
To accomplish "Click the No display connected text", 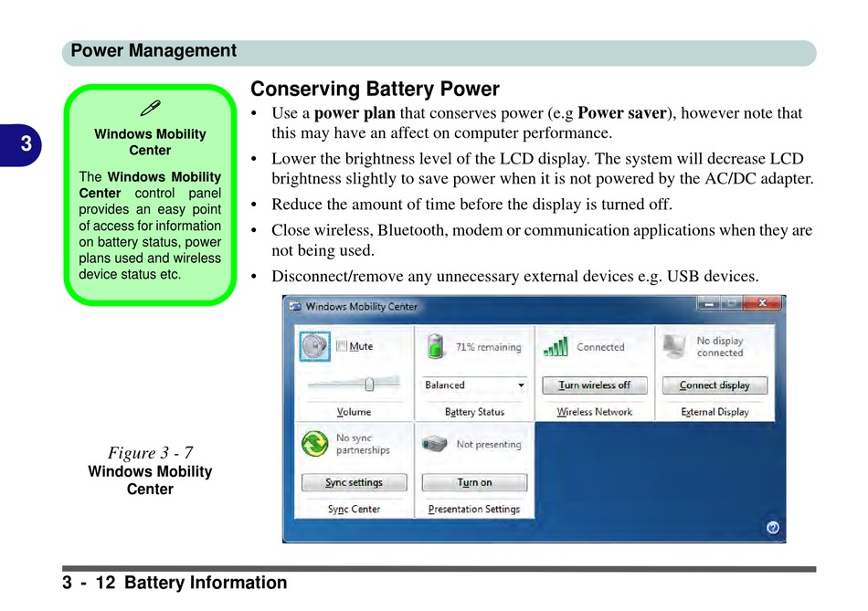I will (720, 346).
